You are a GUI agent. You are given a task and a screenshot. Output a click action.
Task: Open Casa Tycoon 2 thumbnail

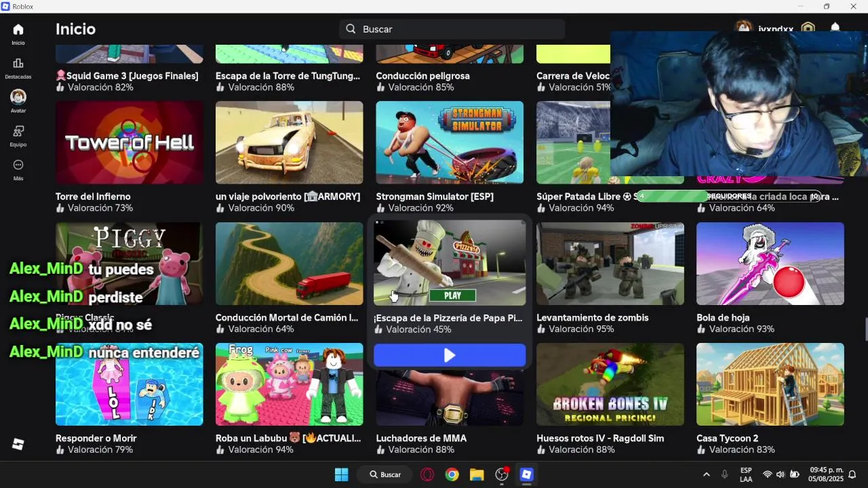(770, 384)
